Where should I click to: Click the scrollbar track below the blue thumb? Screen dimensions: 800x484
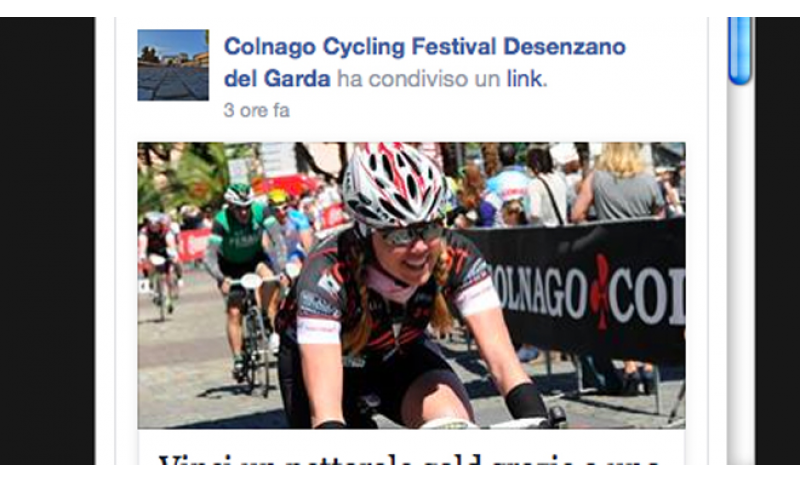740,275
